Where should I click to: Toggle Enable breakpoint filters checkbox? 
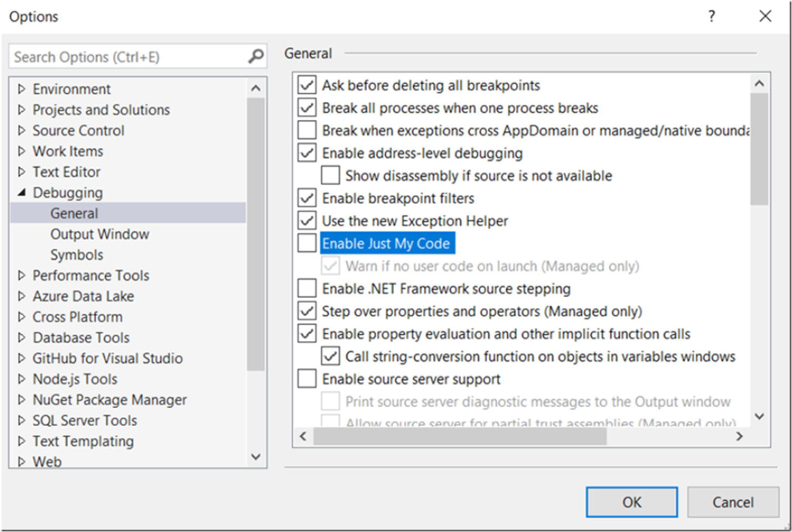pos(307,198)
